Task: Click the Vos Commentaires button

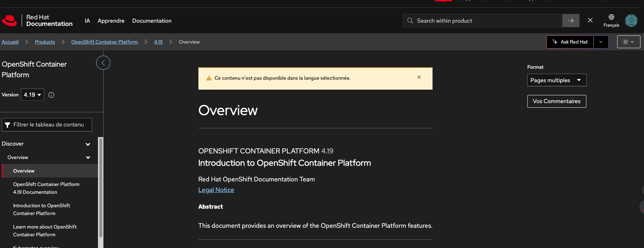Action: (x=556, y=101)
